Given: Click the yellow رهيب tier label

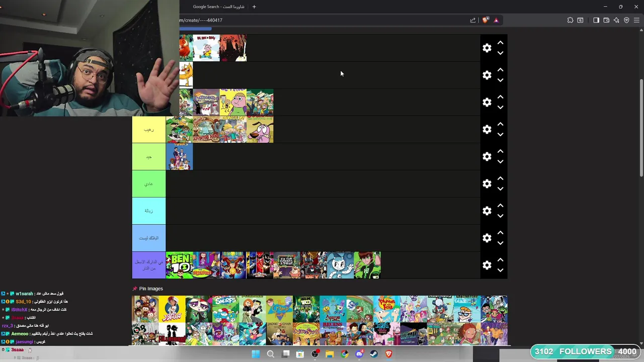Looking at the screenshot, I should point(149,130).
